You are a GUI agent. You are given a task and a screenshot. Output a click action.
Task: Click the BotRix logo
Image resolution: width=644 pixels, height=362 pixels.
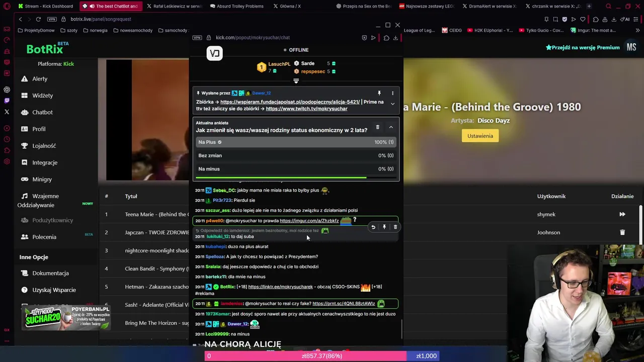(44, 49)
